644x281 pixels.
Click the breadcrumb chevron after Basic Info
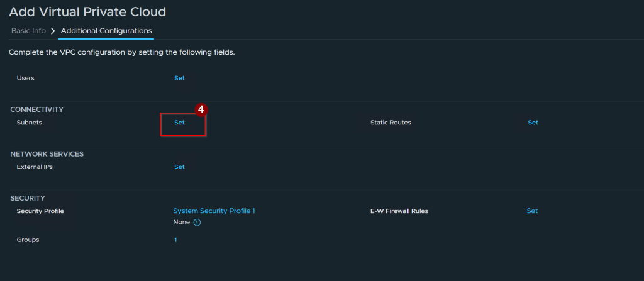[x=53, y=31]
